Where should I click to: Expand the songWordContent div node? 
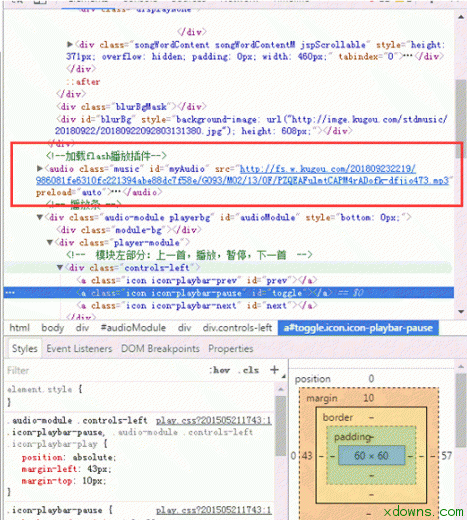click(x=70, y=44)
